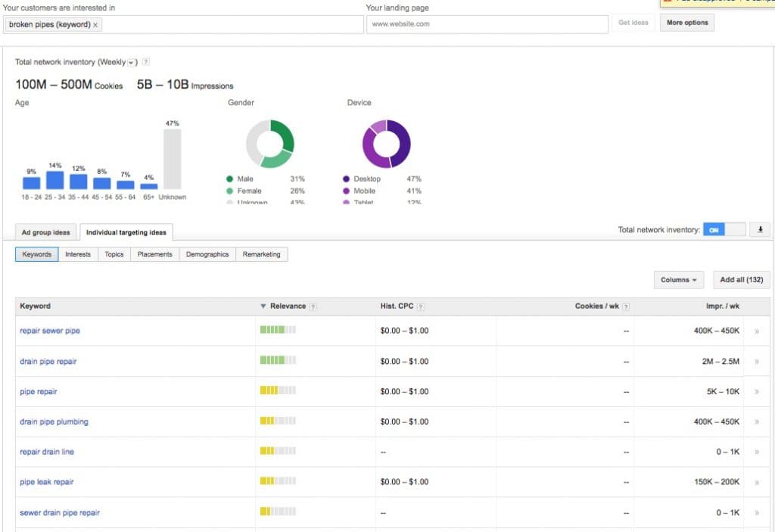Screen dimensions: 775x532
Task: Open the Weekly inventory period dropdown
Action: click(132, 62)
